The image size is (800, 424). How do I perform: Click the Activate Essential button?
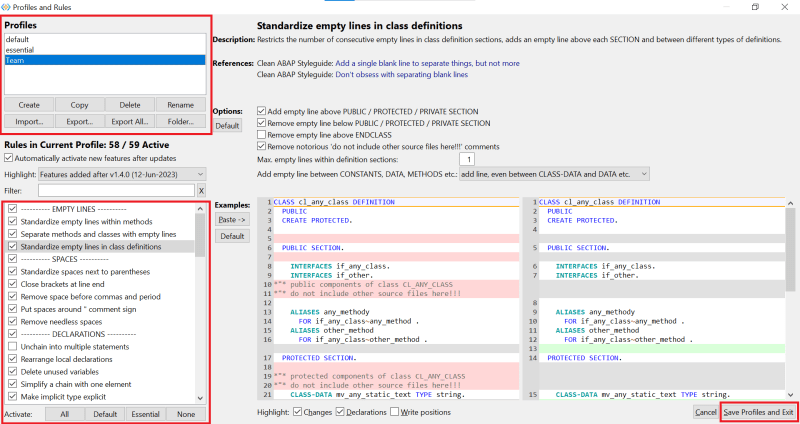145,414
